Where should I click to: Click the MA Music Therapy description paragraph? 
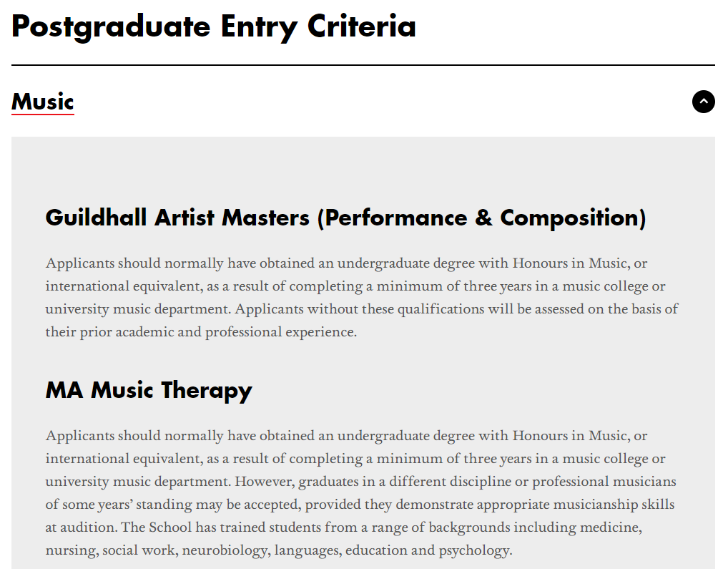(360, 492)
